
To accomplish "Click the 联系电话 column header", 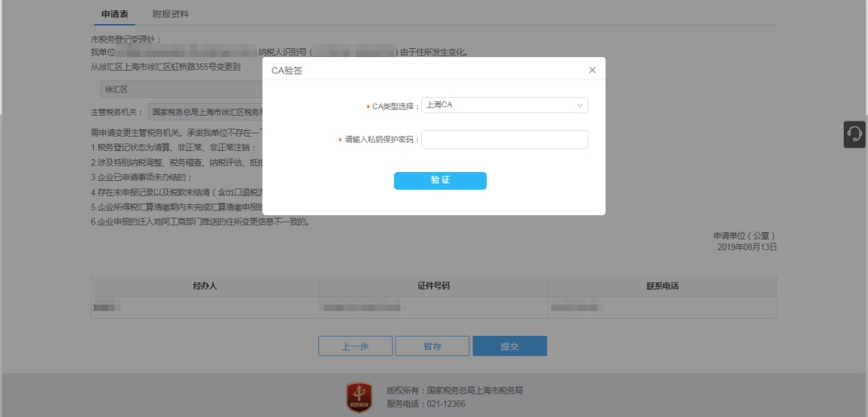I will (662, 287).
